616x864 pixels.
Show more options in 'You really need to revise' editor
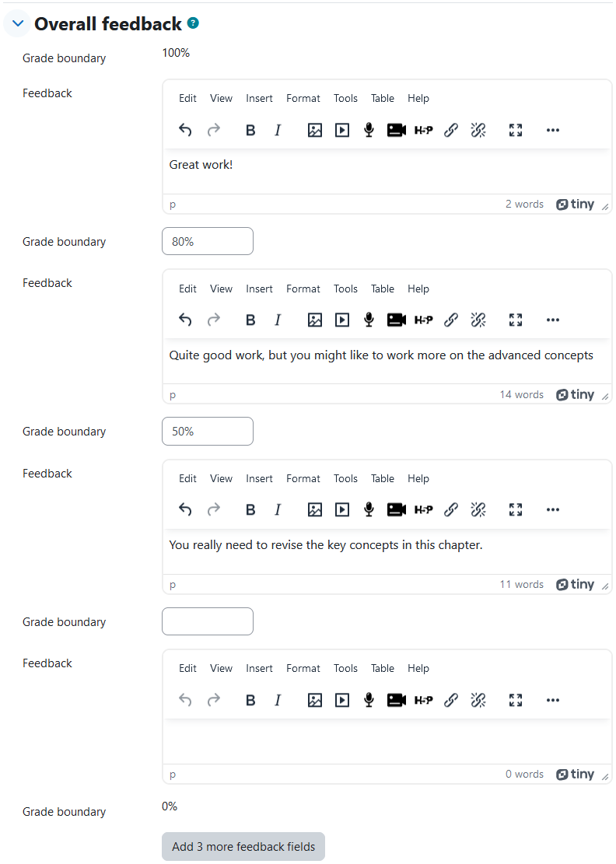click(553, 509)
